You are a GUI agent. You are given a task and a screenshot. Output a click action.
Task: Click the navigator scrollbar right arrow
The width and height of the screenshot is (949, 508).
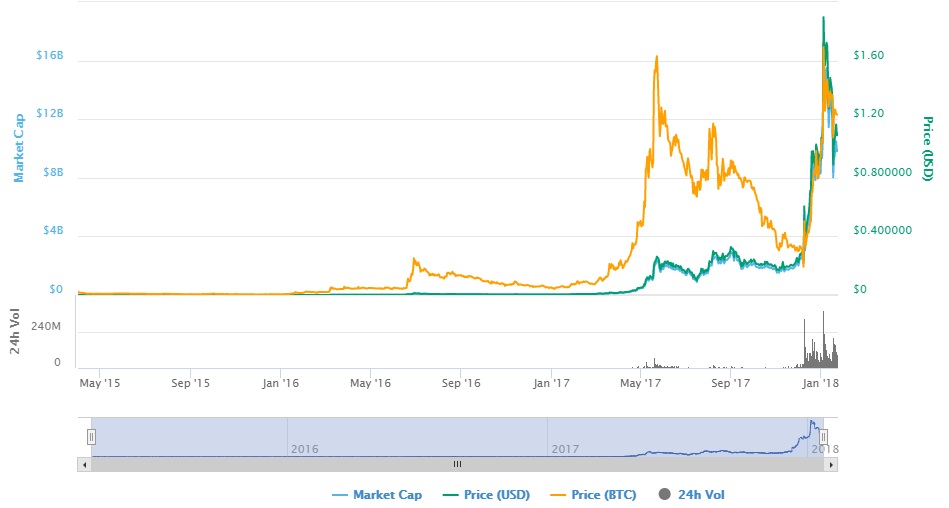coord(831,464)
